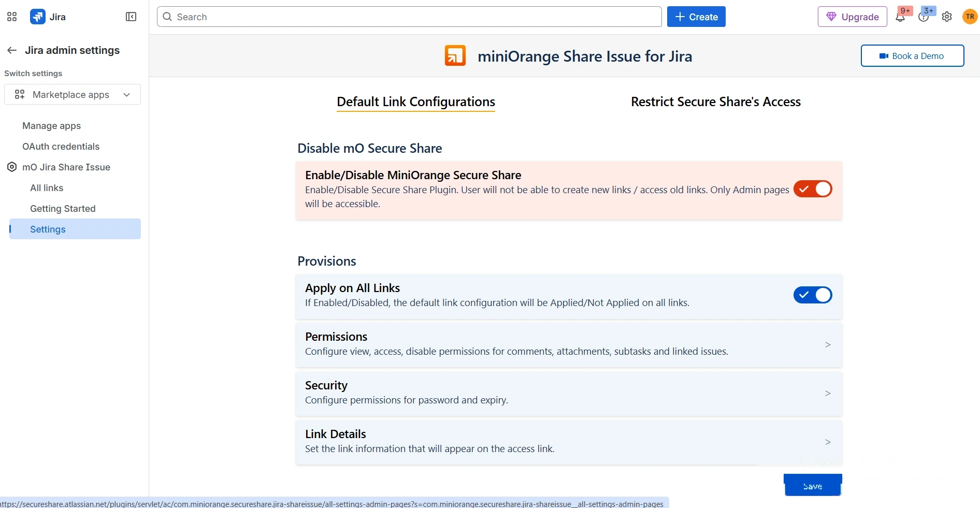The width and height of the screenshot is (980, 508).
Task: Click the Save button
Action: tap(813, 486)
